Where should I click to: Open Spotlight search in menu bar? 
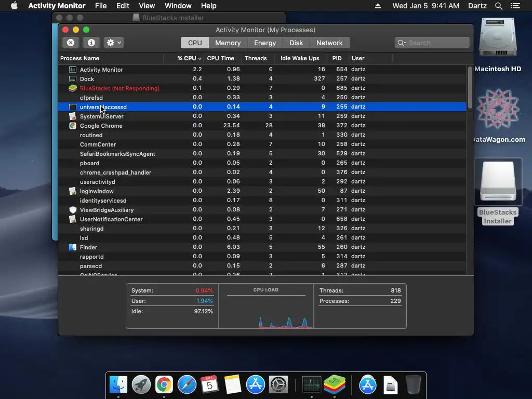[498, 6]
